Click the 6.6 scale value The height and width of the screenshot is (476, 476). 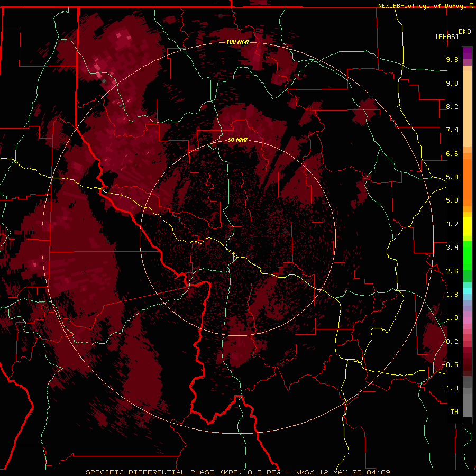pos(452,153)
